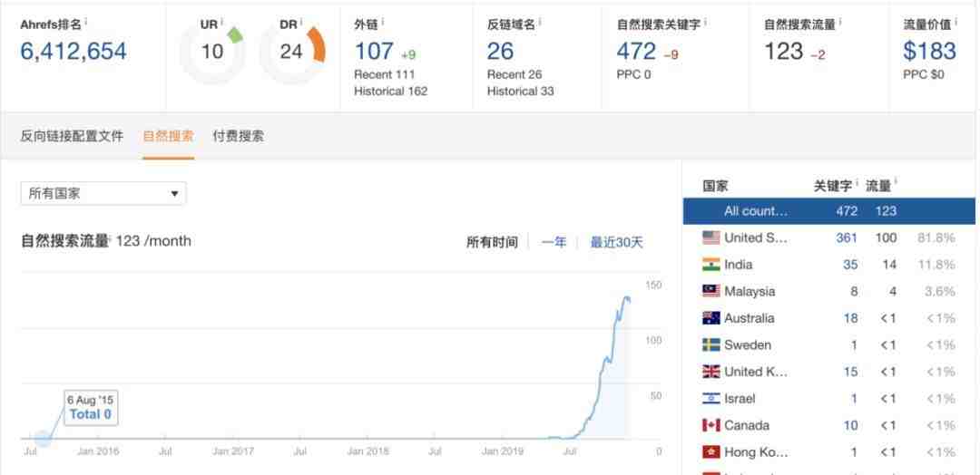
Task: Click Australia keyword count 18
Action: (x=850, y=318)
